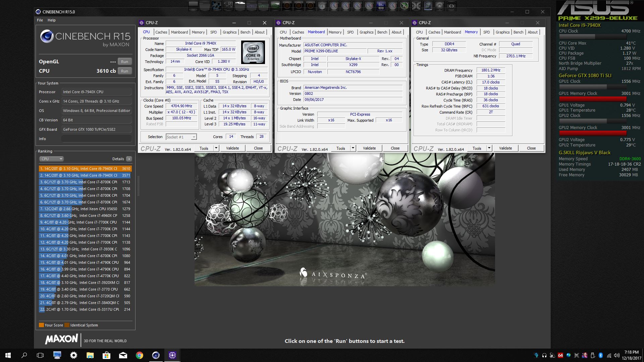Open the Socket #1 selection dropdown
Viewport: 644px width, 362px height.
(181, 137)
